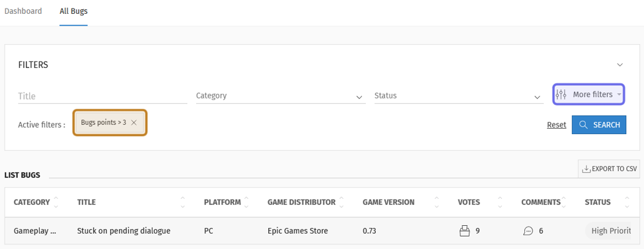
Task: Sort by Game Distributor column arrows
Action: tap(341, 201)
